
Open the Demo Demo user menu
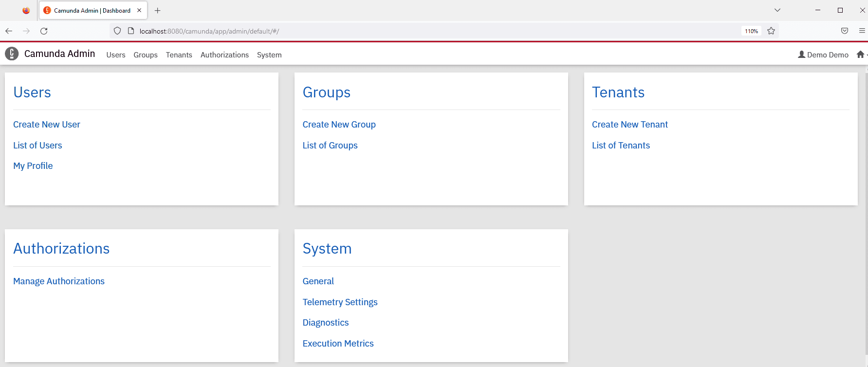coord(823,55)
